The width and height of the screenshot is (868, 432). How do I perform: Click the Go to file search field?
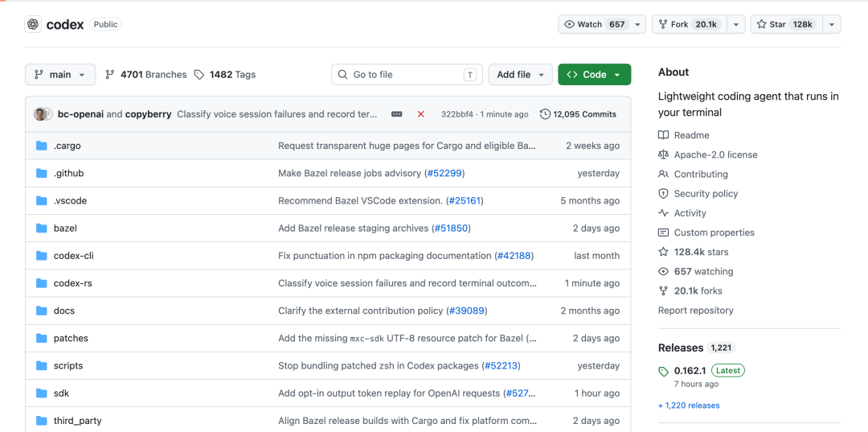407,74
